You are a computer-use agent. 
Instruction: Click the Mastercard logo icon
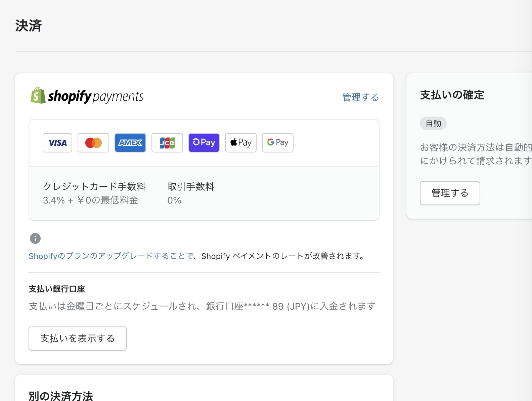click(93, 143)
